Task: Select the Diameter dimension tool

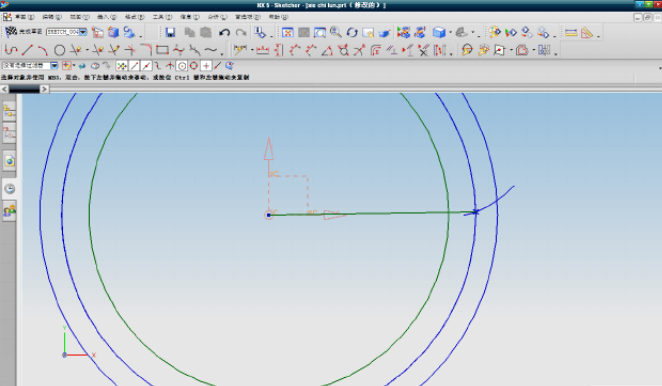Action: click(343, 50)
